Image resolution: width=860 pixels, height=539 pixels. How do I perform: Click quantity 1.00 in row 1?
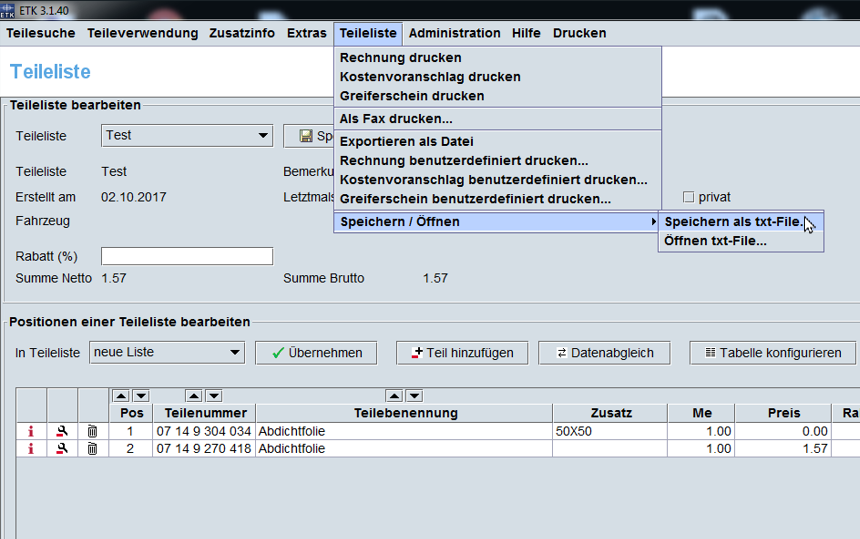pos(701,432)
